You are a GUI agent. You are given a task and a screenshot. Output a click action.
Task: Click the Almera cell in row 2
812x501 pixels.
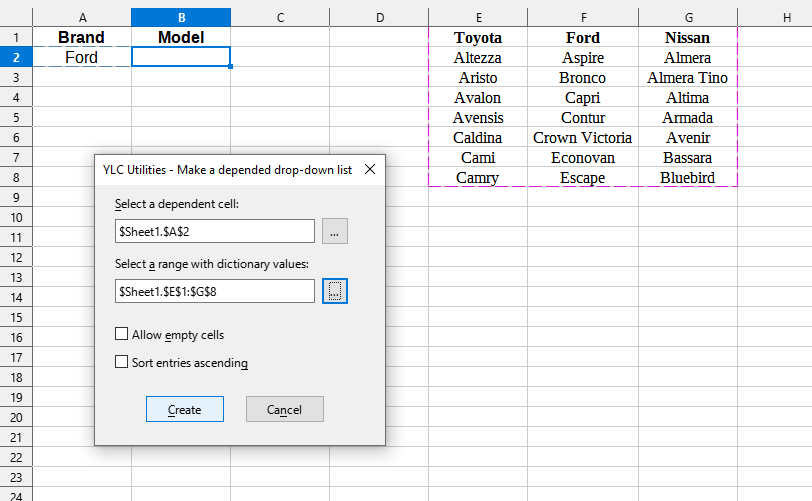(688, 58)
